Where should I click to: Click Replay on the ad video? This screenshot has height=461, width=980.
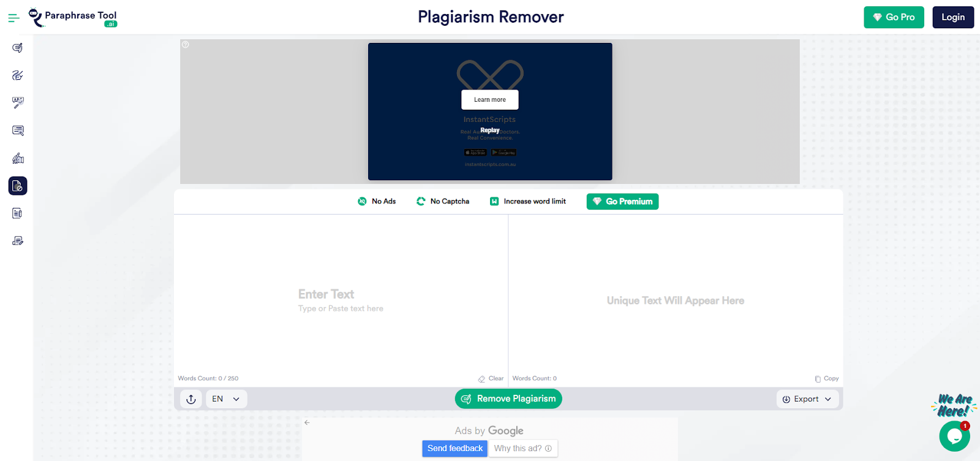click(490, 131)
